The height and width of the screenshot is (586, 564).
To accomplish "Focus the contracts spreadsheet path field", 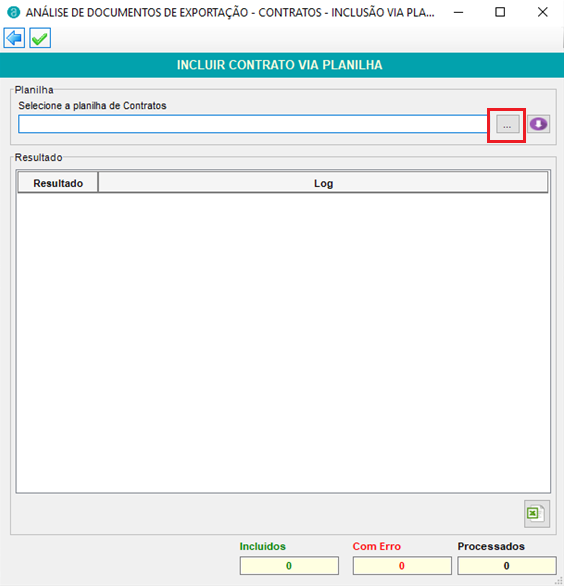I will click(253, 124).
